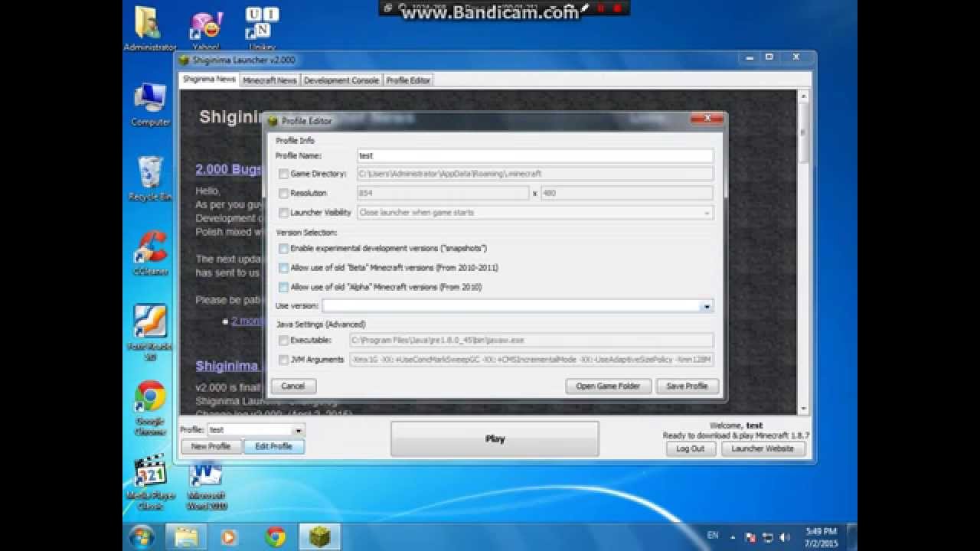Viewport: 980px width, 551px height.
Task: Click the JVM Arguments text field
Action: 531,360
